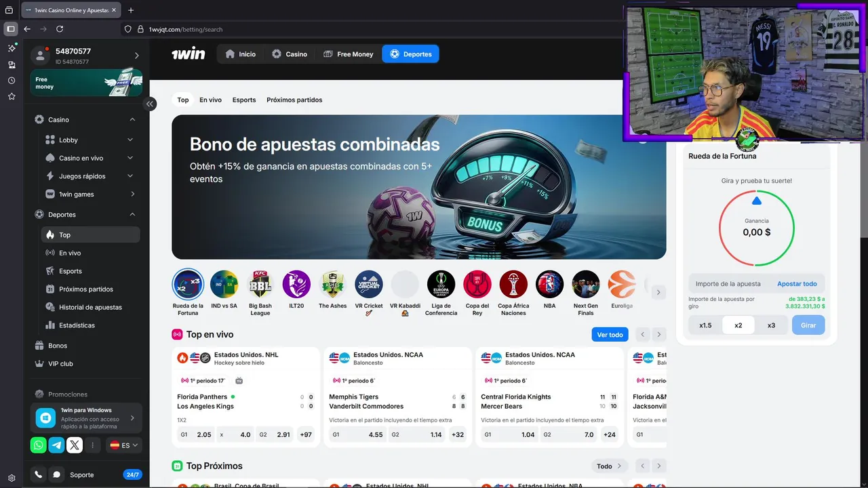The width and height of the screenshot is (868, 488).
Task: Select Liga de Conferencia icon
Action: [x=441, y=284]
